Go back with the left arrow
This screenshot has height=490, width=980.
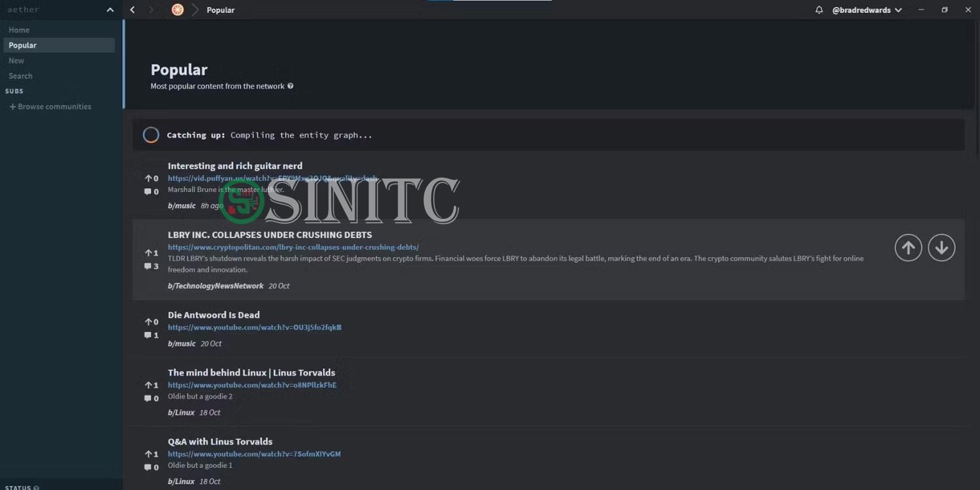(x=133, y=10)
